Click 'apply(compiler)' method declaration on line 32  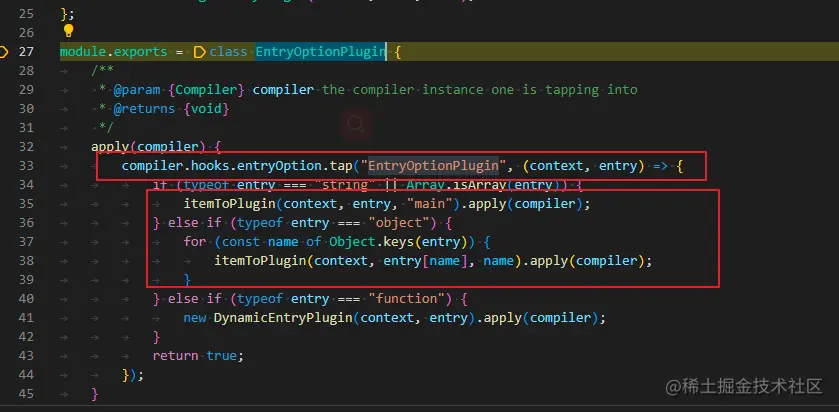(148, 147)
